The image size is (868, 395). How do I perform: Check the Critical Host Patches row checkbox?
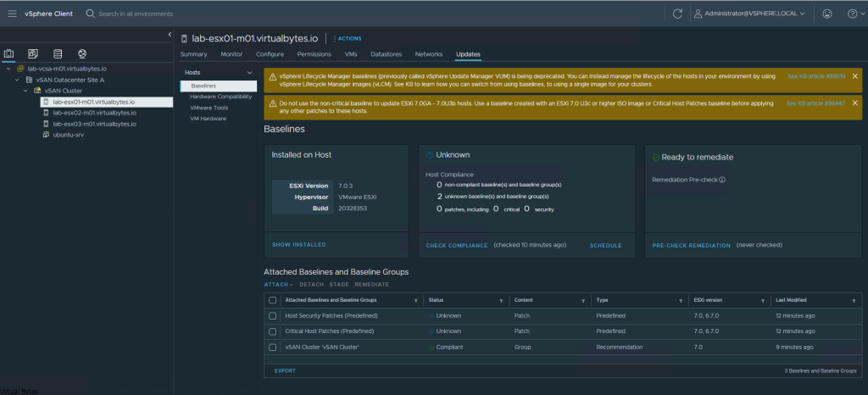[272, 331]
